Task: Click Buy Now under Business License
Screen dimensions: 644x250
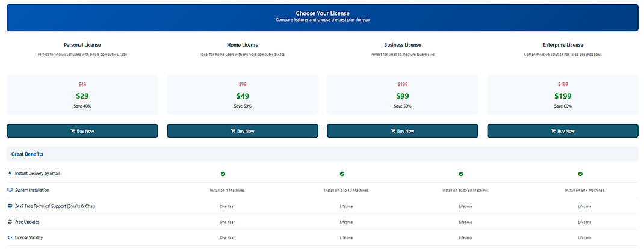Action: click(x=403, y=131)
